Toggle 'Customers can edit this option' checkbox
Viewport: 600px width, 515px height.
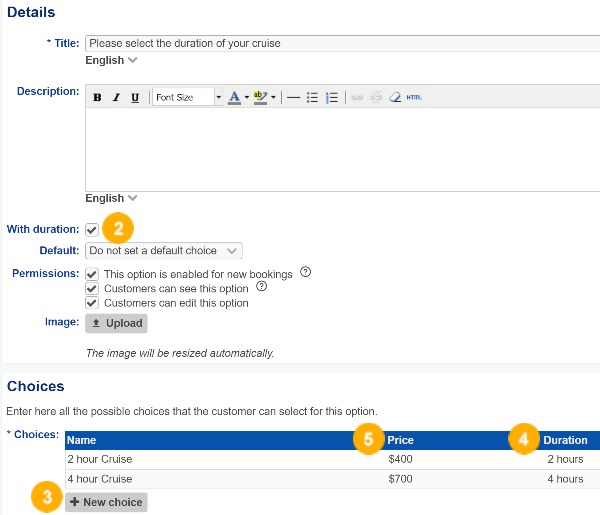point(92,303)
